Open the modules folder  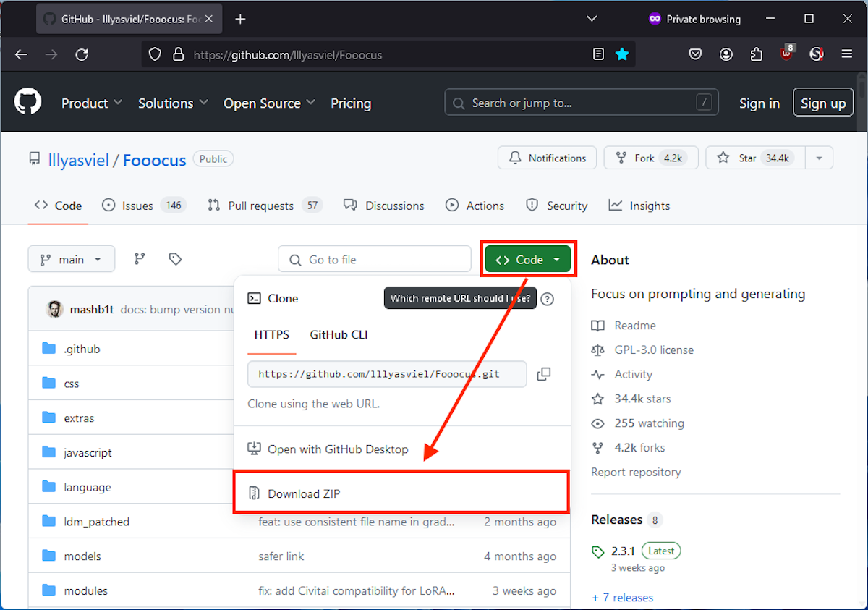85,591
